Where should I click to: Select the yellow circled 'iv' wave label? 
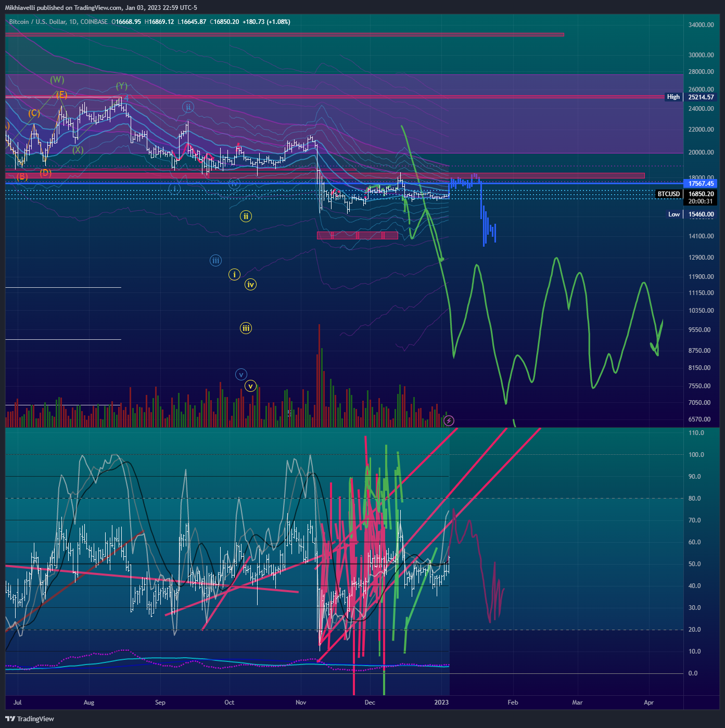[251, 284]
